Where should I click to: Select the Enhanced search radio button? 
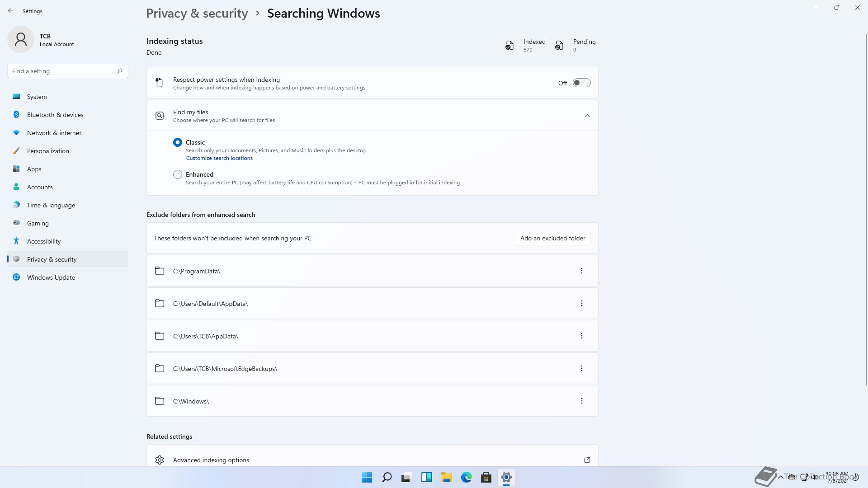click(178, 174)
